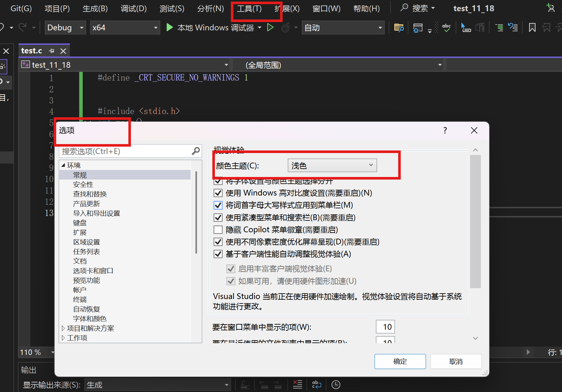562x392 pixels.
Task: Toggle Windows high contrast settings checkbox
Action: pos(218,193)
